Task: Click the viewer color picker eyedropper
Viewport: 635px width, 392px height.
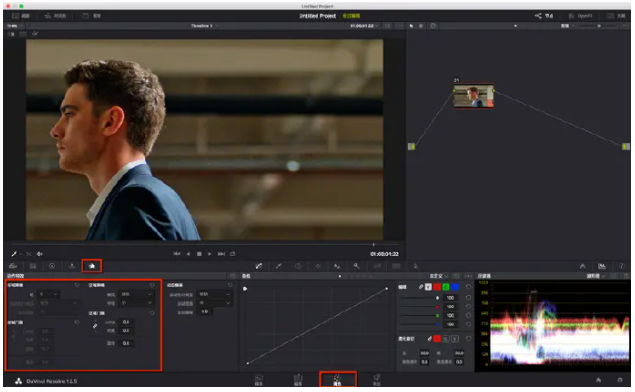Action: 14,254
